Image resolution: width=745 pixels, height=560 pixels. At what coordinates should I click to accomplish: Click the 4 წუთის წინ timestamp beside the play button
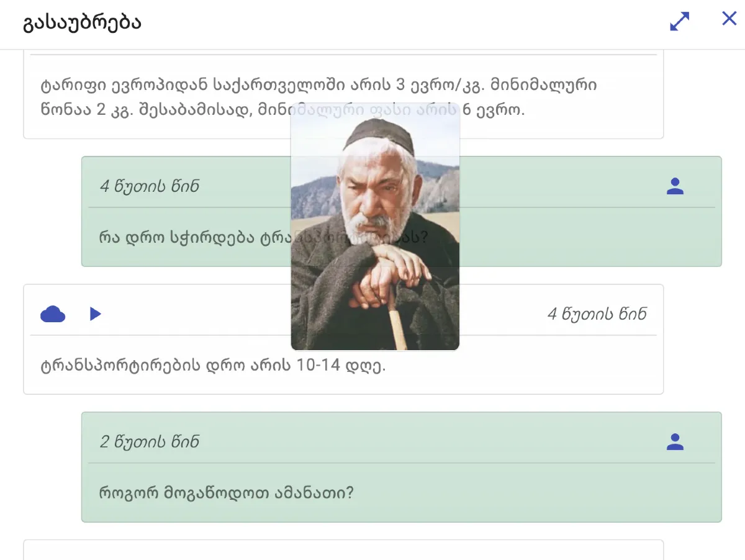(597, 314)
